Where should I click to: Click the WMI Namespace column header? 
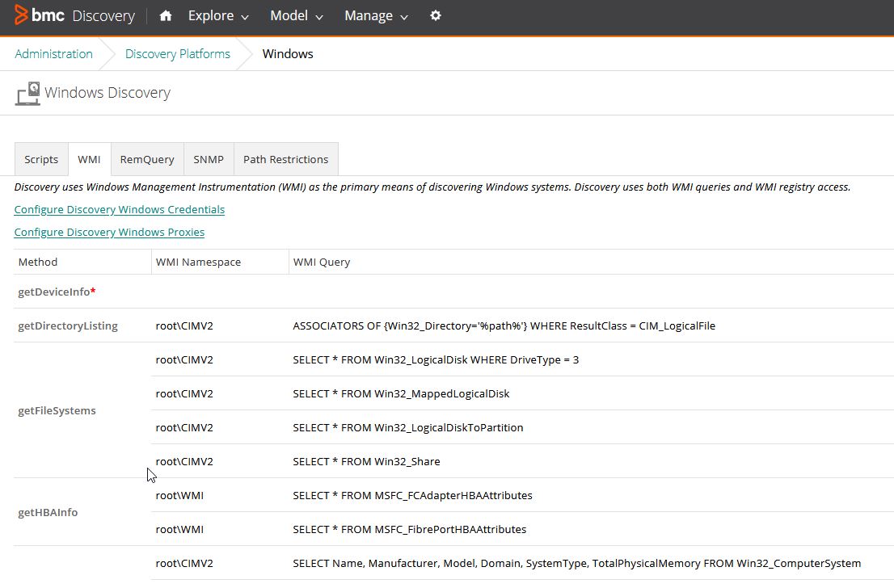196,262
